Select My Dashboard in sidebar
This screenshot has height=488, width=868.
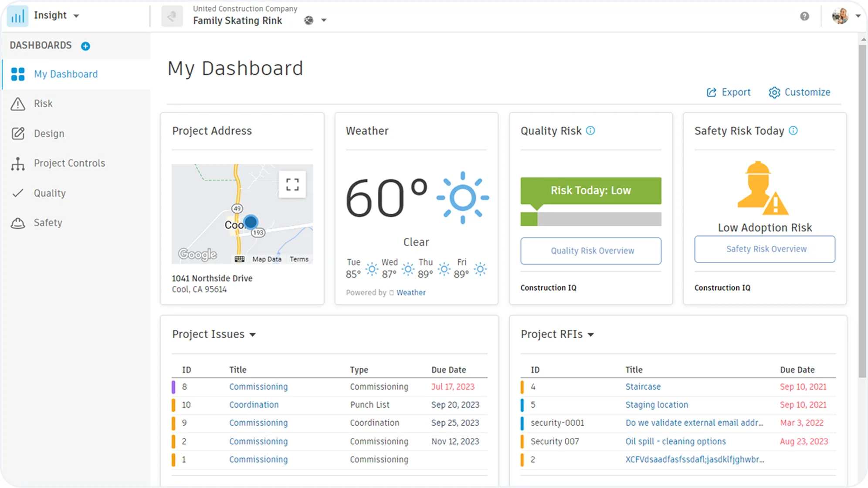coord(77,74)
